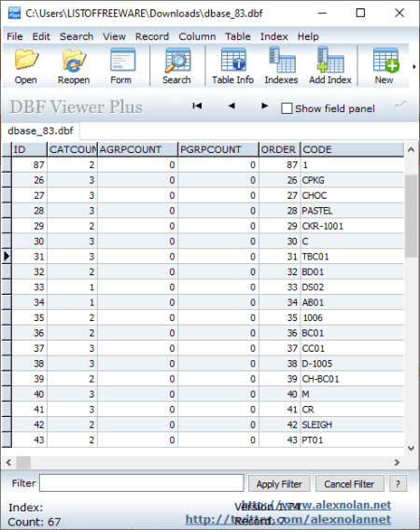Click the application title bar icon
The width and height of the screenshot is (420, 530).
[15, 13]
